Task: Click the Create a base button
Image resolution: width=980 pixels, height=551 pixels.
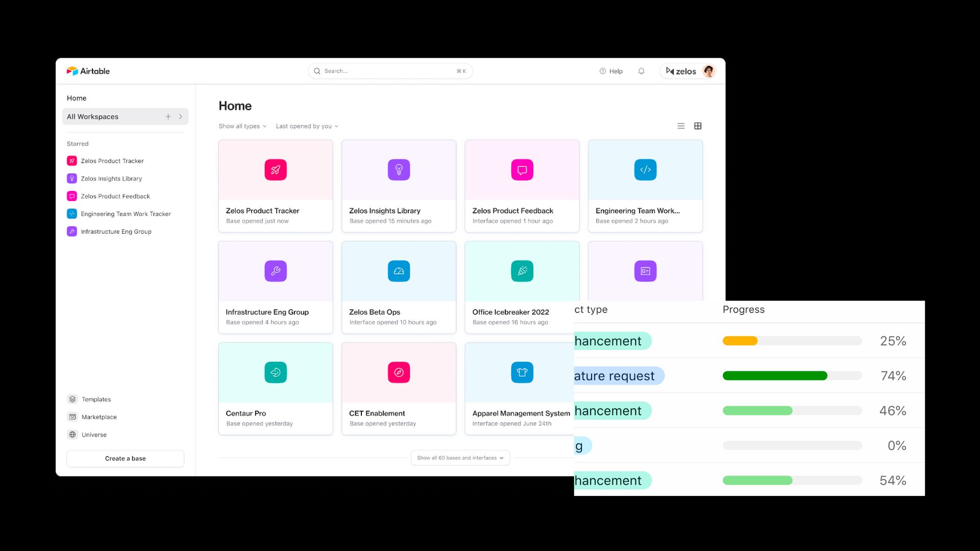Action: [x=125, y=459]
